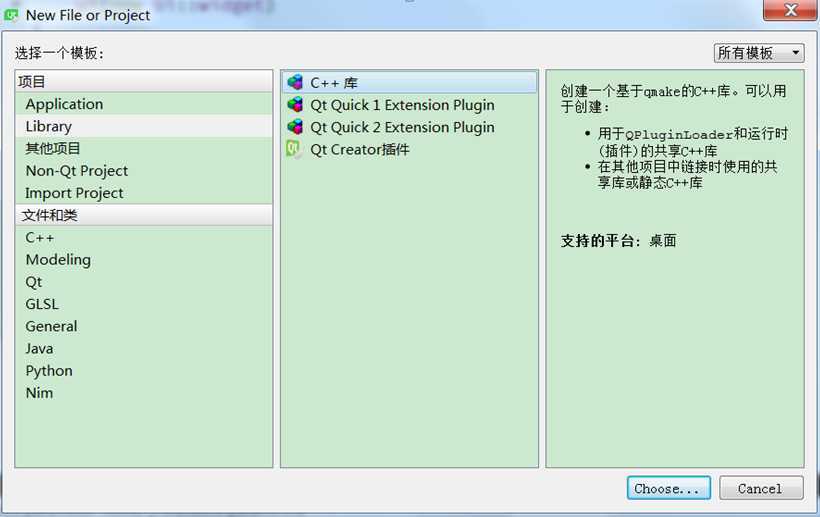Click the 项目 section header
Screen dimensions: 820x517
click(144, 82)
